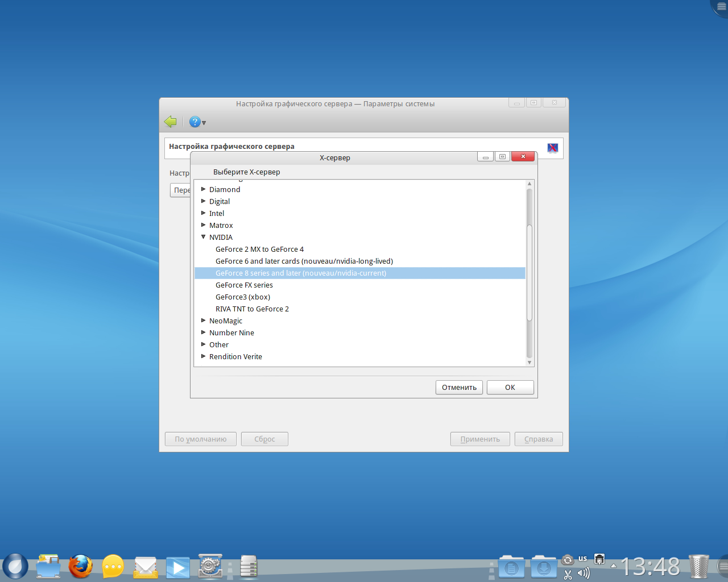The image size is (728, 582).
Task: Select GeForce 6 and later cards entry
Action: [304, 261]
